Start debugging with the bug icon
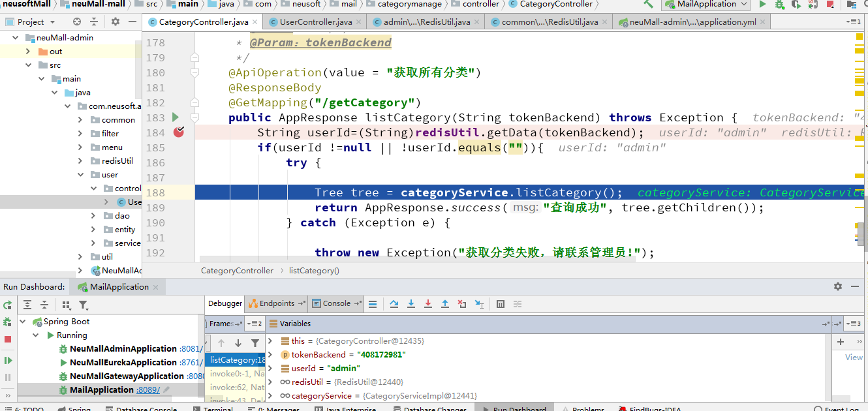 click(779, 4)
